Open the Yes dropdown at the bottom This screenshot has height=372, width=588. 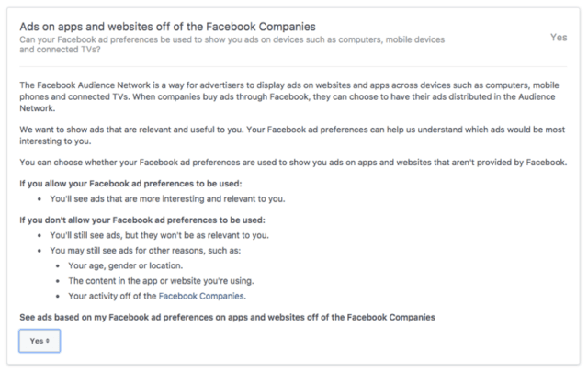click(x=40, y=341)
